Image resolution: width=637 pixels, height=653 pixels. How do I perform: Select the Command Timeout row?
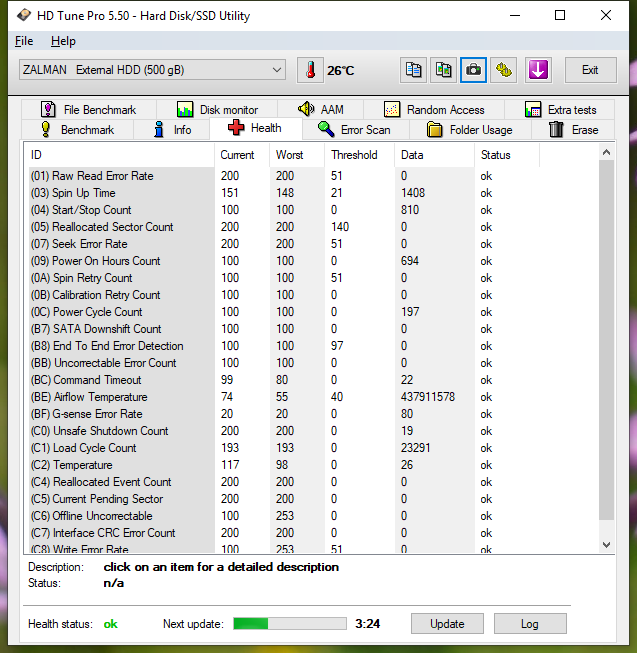coord(283,380)
